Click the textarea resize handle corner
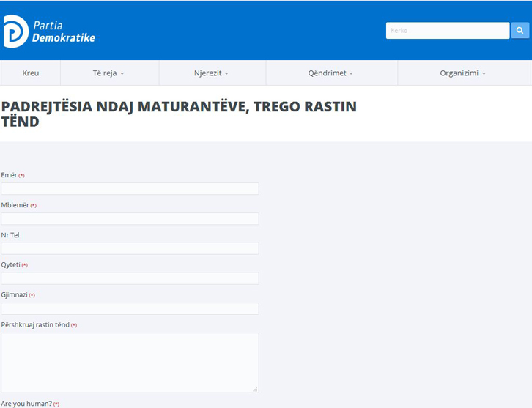This screenshot has width=532, height=408. click(x=255, y=389)
